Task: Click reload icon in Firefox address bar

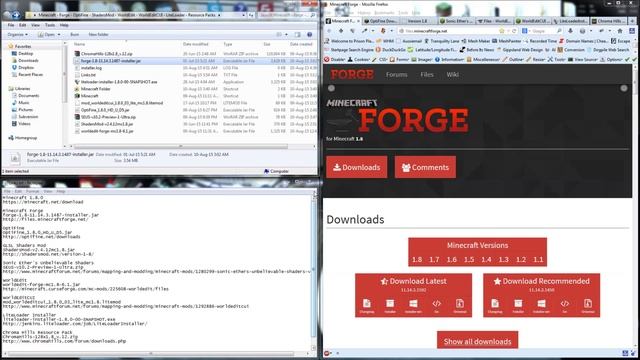Action: pyautogui.click(x=514, y=31)
